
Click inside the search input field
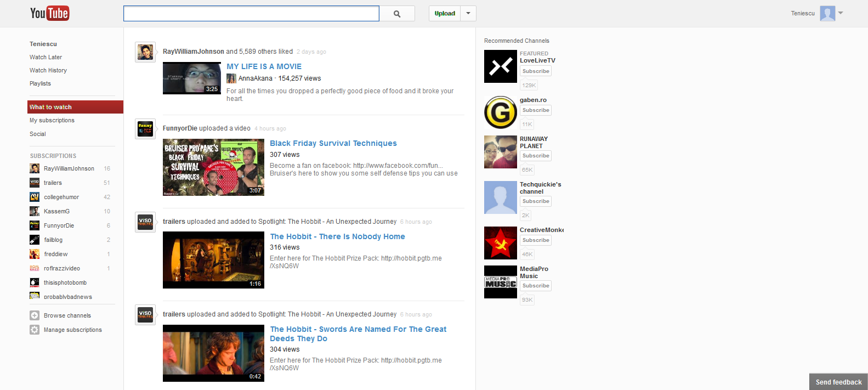coord(251,14)
